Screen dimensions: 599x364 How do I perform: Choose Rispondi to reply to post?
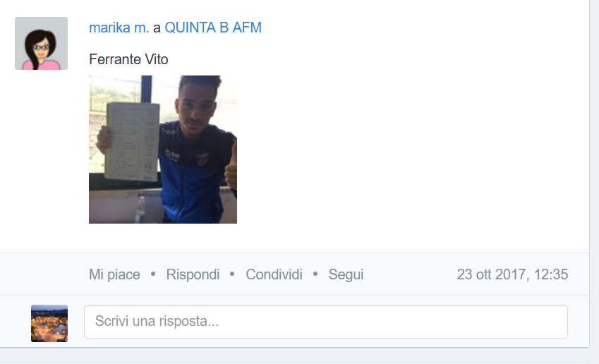(x=193, y=274)
